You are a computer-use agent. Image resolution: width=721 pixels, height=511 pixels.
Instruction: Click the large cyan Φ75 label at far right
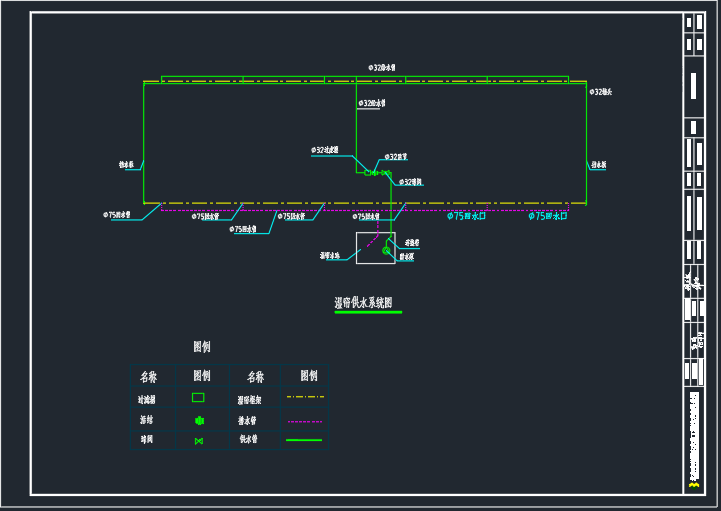point(548,215)
